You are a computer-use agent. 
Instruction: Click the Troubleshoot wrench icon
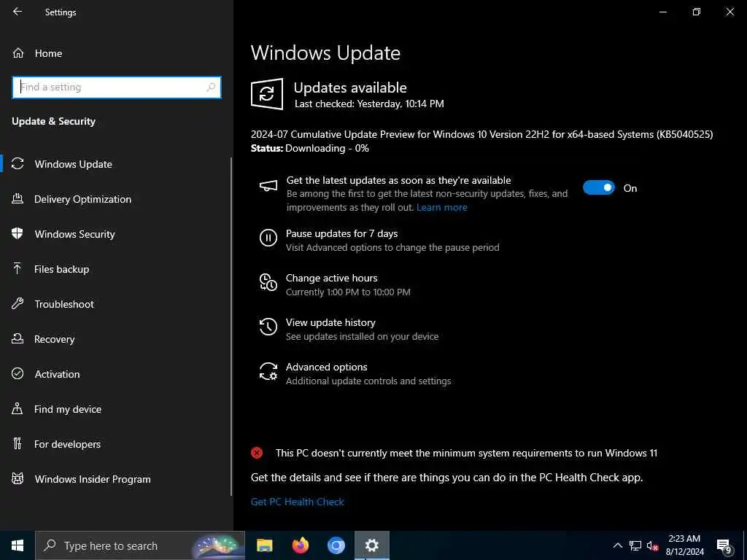coord(18,304)
